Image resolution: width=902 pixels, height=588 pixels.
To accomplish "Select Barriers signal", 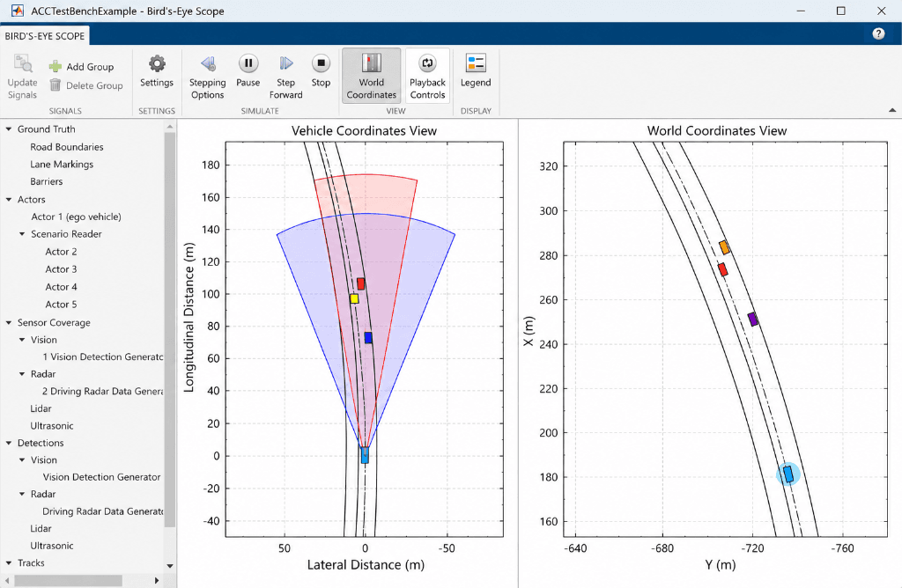I will point(47,181).
